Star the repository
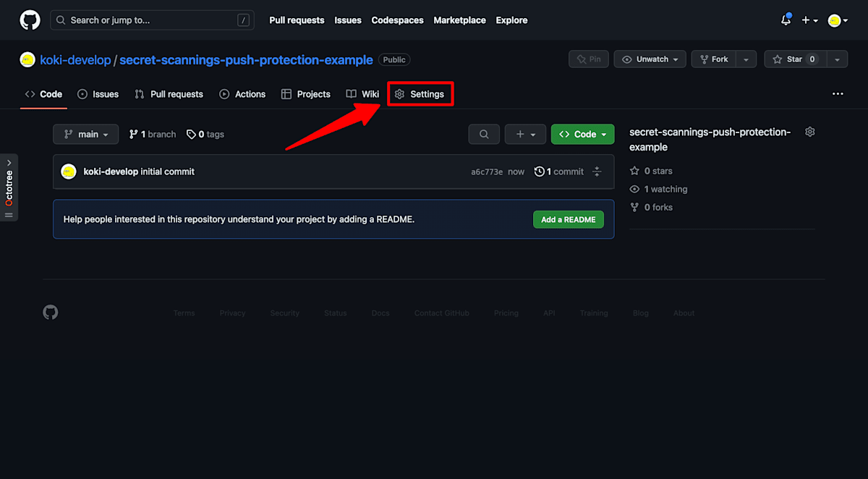 pos(795,59)
